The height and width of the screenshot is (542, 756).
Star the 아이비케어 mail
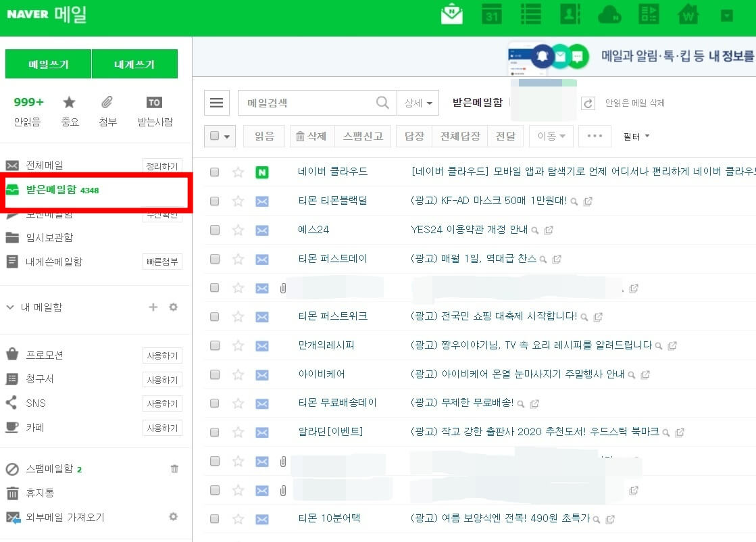point(238,374)
